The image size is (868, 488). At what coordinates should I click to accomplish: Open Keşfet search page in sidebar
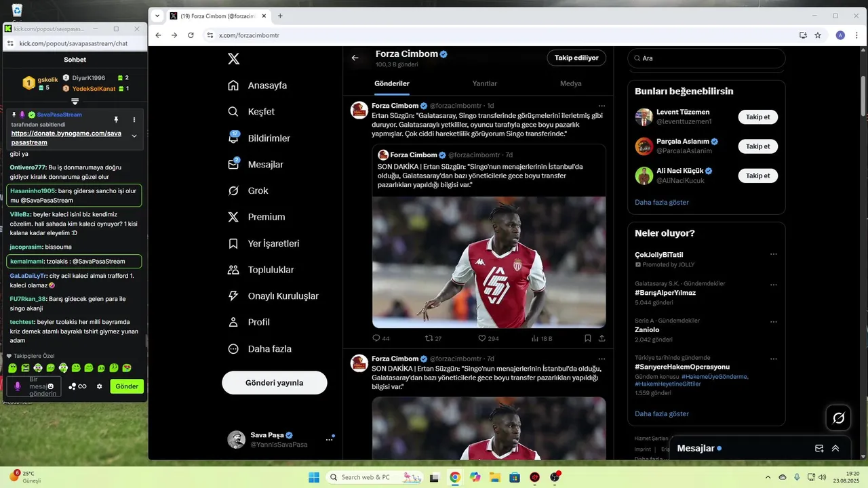pyautogui.click(x=252, y=112)
